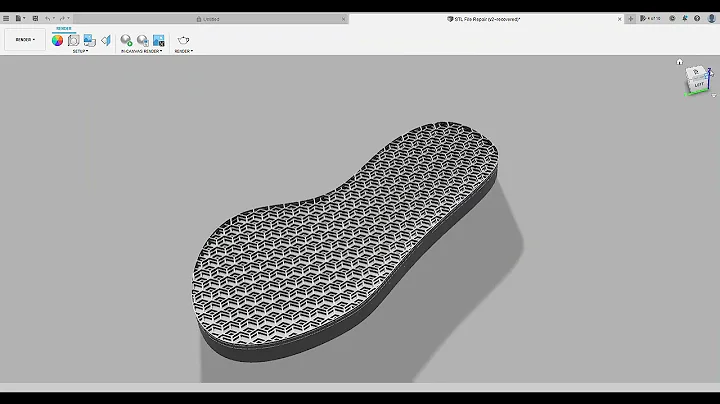Open In-Canvas Render Settings
Image resolution: width=720 pixels, height=404 pixels.
click(143, 40)
